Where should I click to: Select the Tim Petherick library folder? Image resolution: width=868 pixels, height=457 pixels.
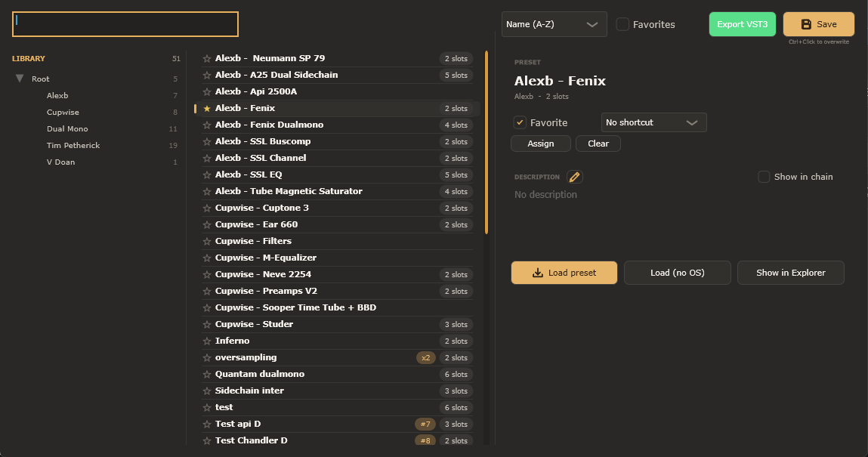73,146
